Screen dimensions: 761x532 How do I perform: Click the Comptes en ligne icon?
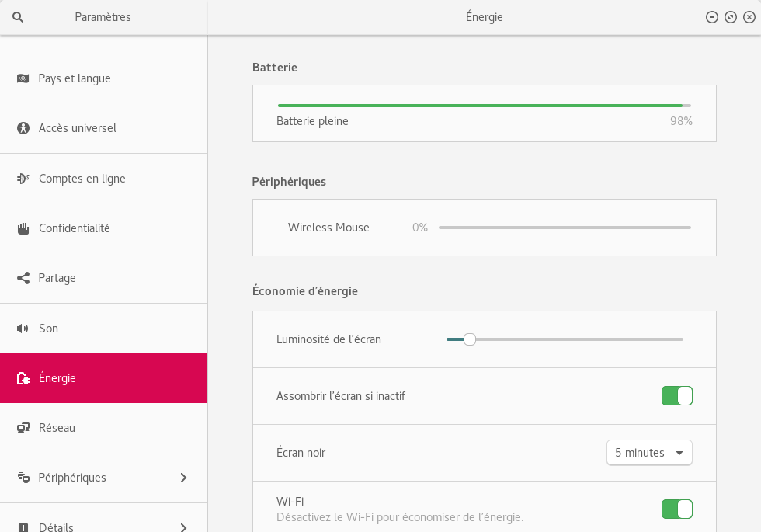pyautogui.click(x=23, y=179)
